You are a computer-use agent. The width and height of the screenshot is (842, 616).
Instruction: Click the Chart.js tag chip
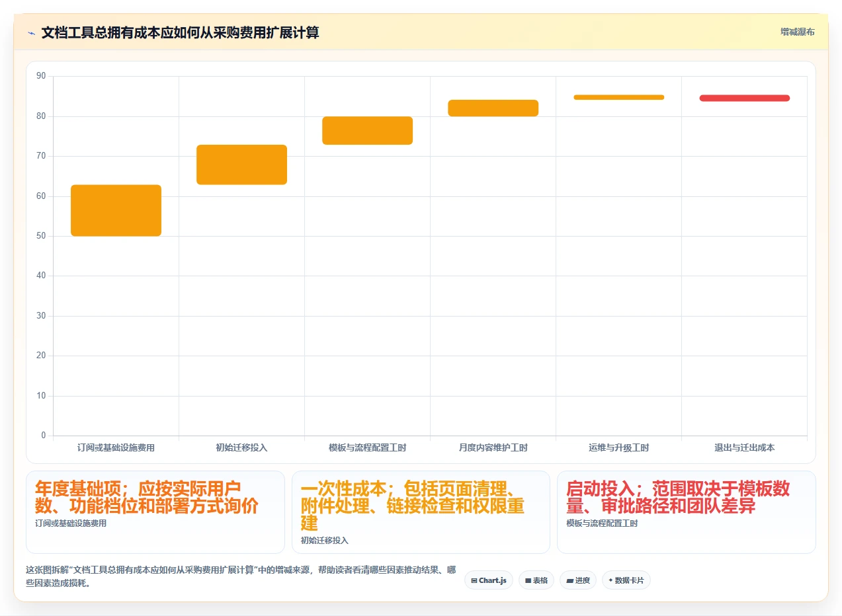click(x=488, y=580)
